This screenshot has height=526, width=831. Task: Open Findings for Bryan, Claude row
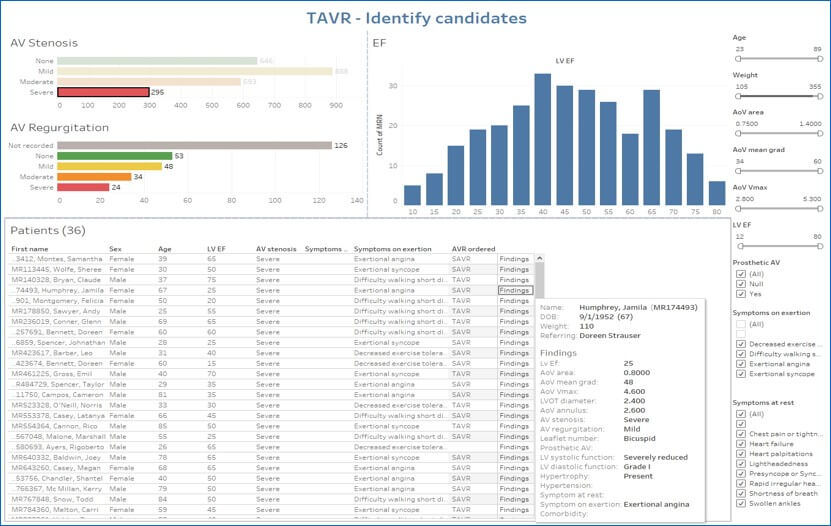tap(514, 280)
